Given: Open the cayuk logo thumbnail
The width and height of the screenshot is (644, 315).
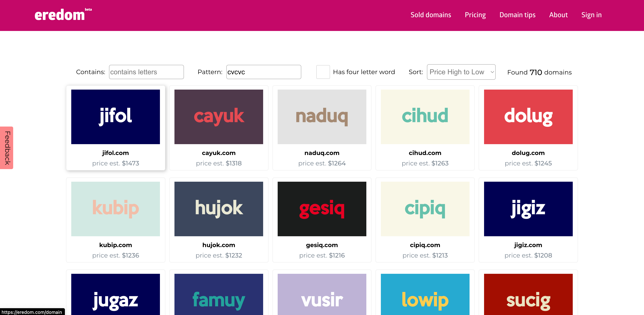Looking at the screenshot, I should click(x=218, y=117).
